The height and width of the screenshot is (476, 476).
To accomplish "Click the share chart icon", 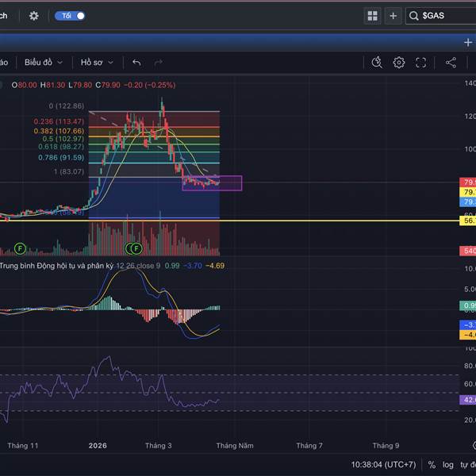I will tap(451, 63).
